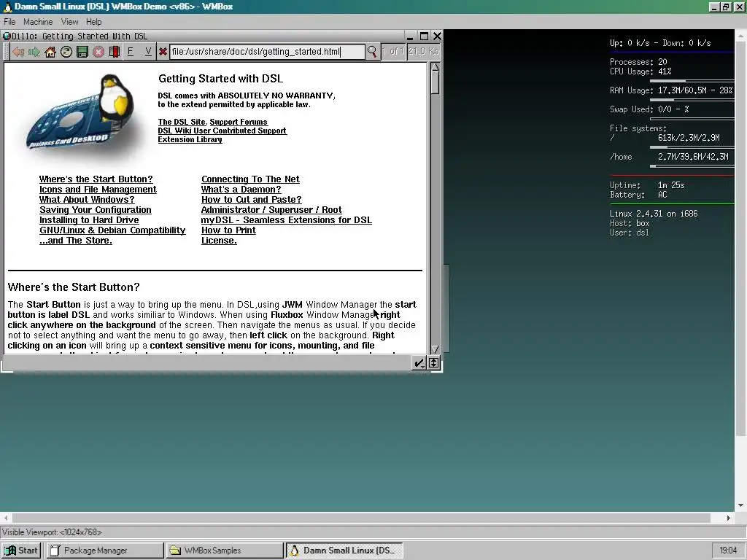
Task: Click WMBox horizontal scrollbar right arrow
Action: pos(729,518)
